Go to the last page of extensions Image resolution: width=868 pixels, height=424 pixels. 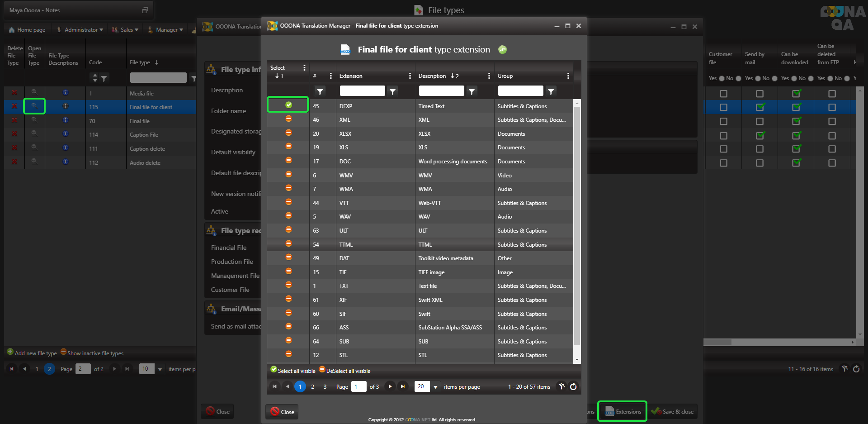point(402,386)
